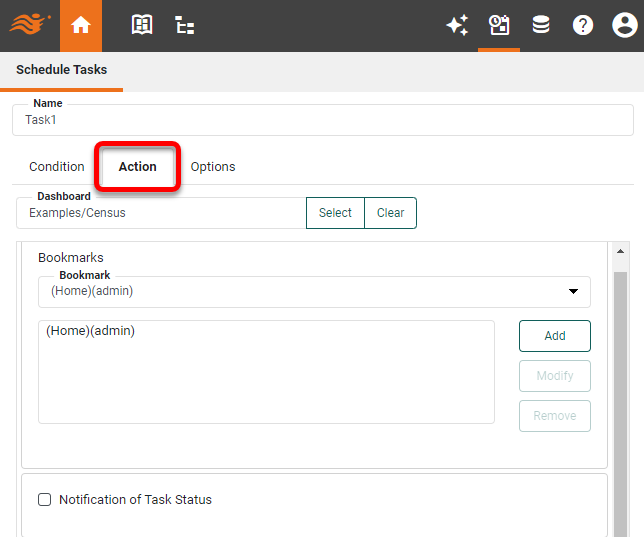
Task: Click the Add bookmark button
Action: [x=555, y=336]
